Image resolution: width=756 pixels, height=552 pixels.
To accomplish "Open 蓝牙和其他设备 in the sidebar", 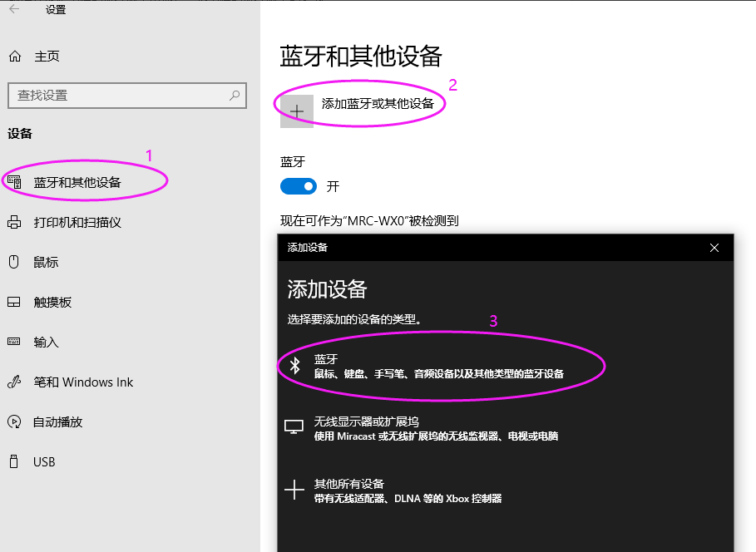I will [77, 182].
